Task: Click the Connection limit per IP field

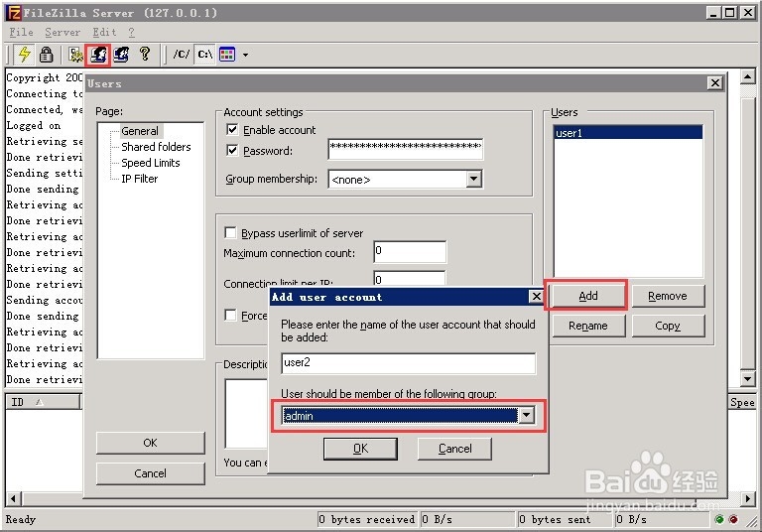Action: click(x=410, y=279)
